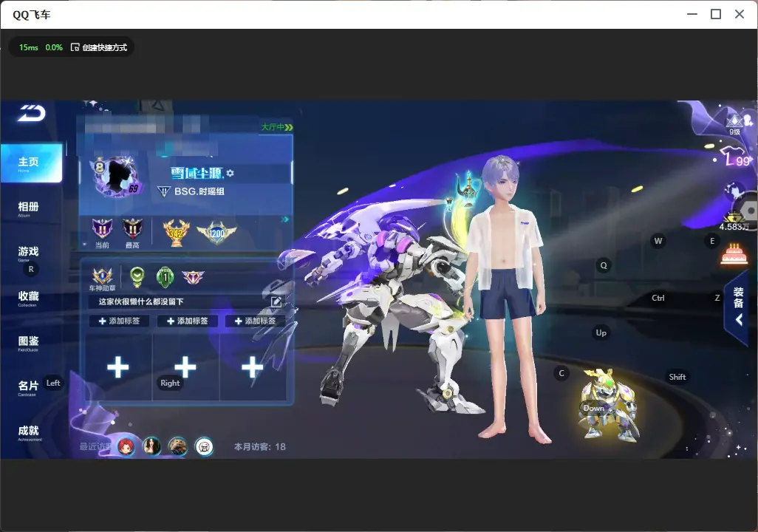Screen dimensions: 758x532
Task: Click the last photo plus slot
Action: click(x=253, y=367)
